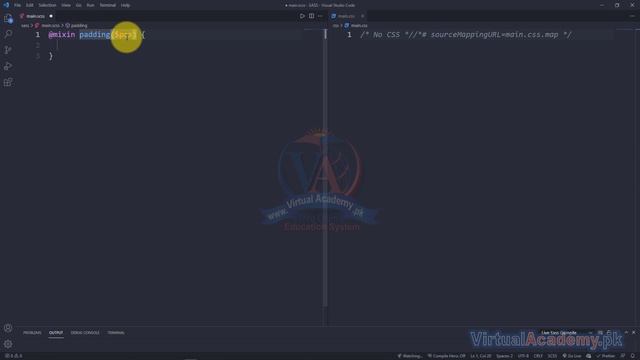
Task: Click main.css in right breadcrumb
Action: coord(359,25)
